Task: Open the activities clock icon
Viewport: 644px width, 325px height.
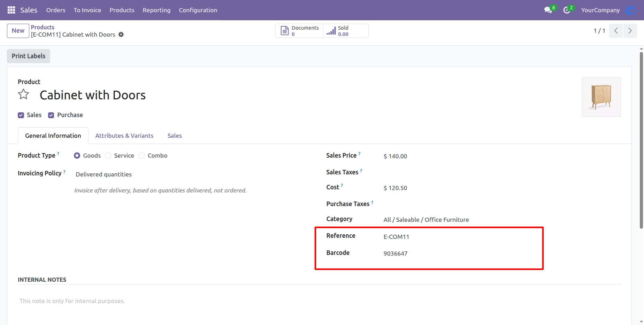Action: 567,10
